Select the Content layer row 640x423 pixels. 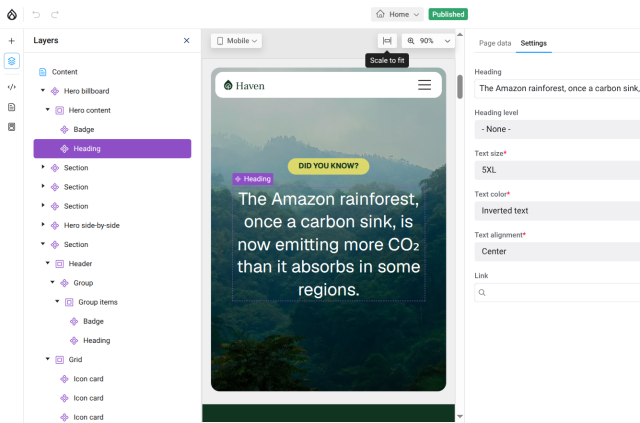[x=112, y=72]
